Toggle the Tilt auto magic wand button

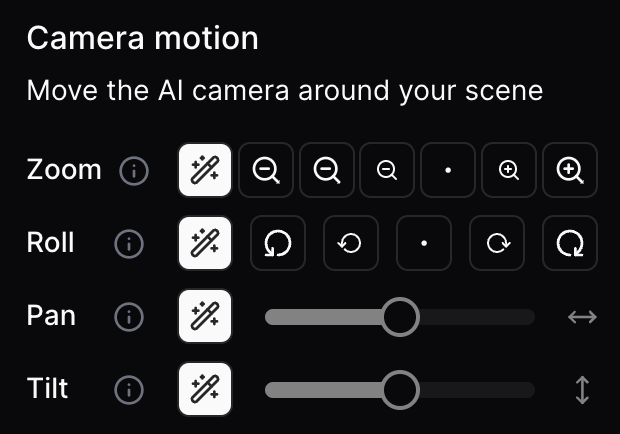click(x=205, y=389)
